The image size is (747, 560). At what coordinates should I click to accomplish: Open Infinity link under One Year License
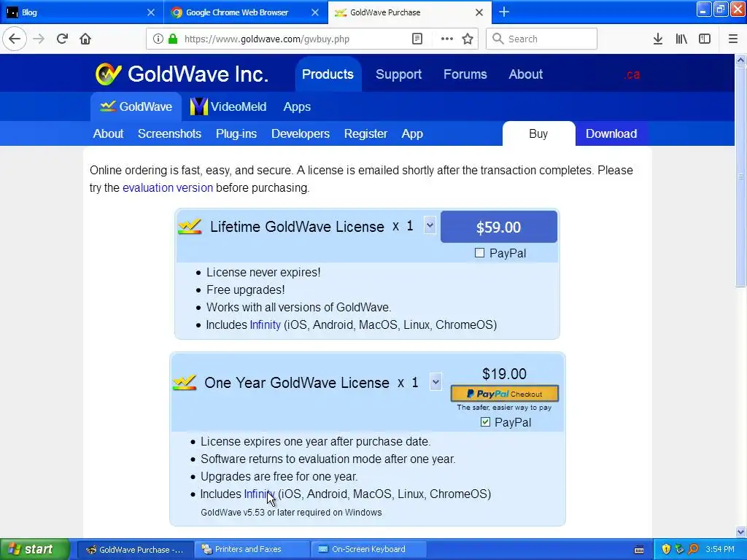[260, 494]
